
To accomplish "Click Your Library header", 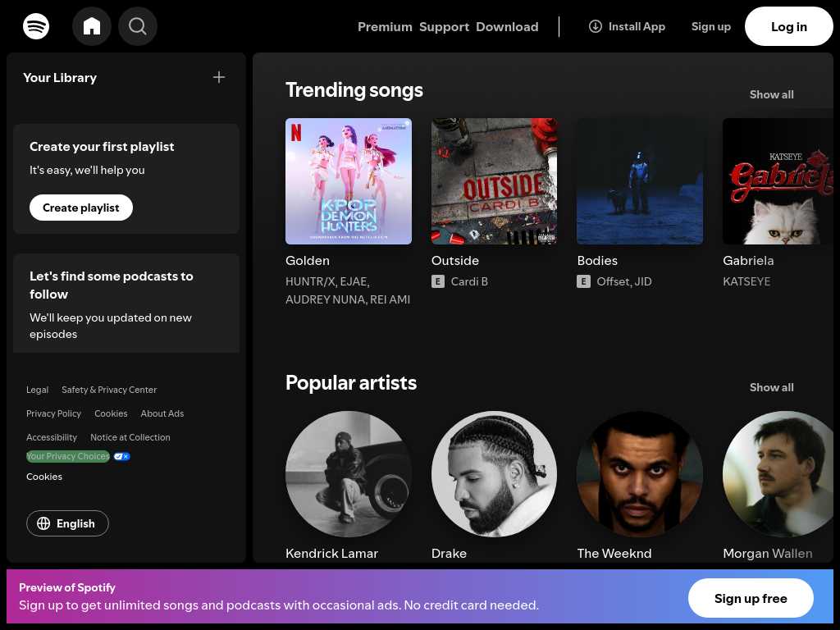I will click(60, 78).
